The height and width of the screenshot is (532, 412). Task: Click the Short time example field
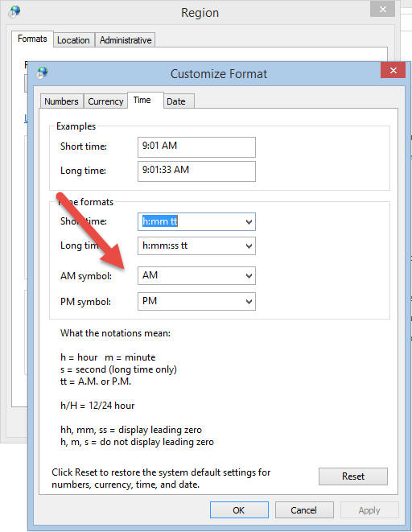tap(196, 147)
